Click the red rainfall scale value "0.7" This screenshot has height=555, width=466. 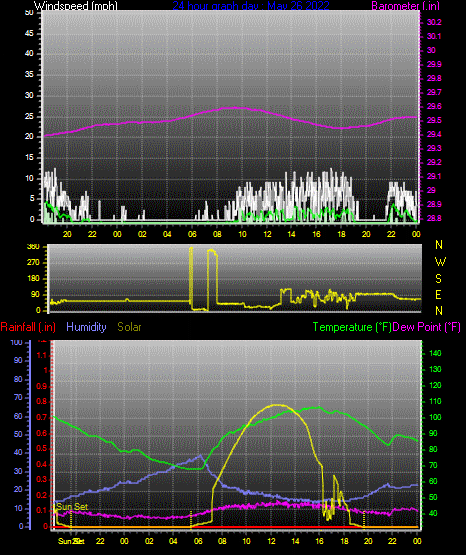click(42, 417)
